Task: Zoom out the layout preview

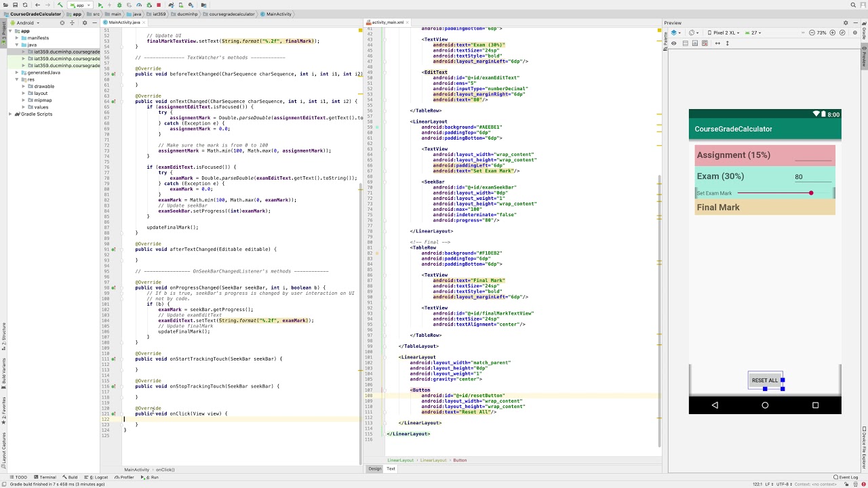Action: click(810, 33)
